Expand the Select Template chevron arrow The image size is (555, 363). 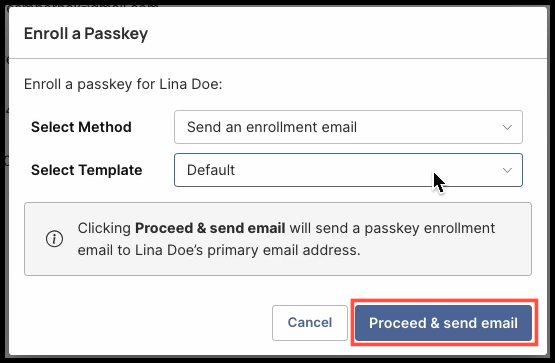pos(507,171)
